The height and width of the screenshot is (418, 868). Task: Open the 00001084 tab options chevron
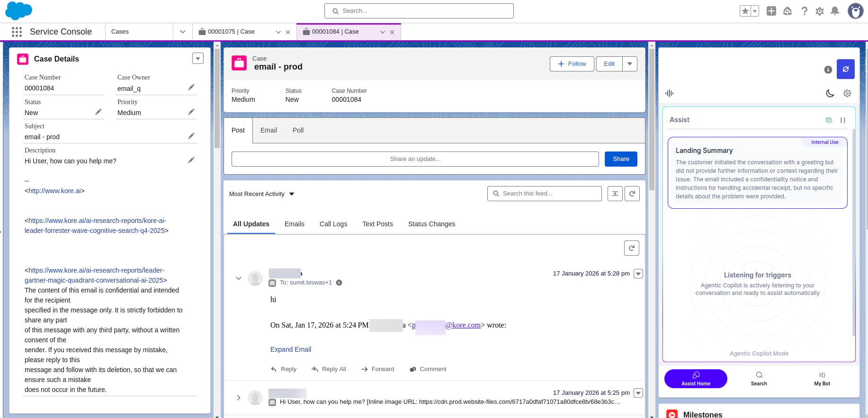click(383, 32)
